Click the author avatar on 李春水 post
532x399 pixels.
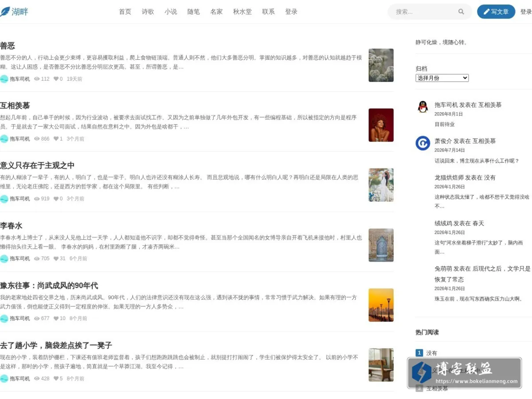(x=4, y=258)
